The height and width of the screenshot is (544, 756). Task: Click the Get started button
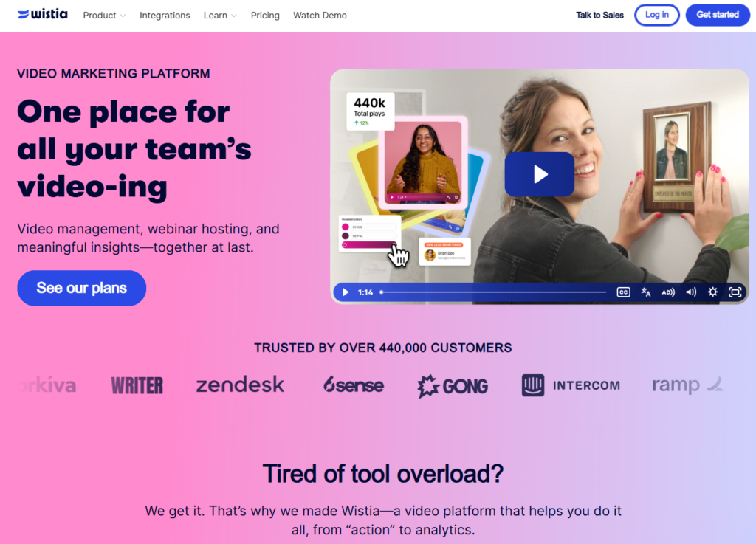click(x=718, y=15)
